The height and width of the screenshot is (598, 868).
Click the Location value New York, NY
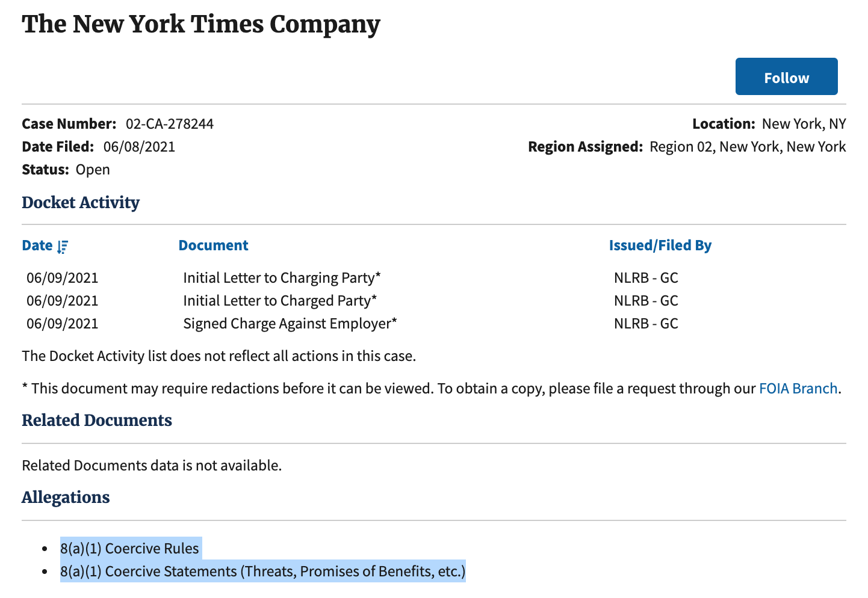click(x=804, y=124)
